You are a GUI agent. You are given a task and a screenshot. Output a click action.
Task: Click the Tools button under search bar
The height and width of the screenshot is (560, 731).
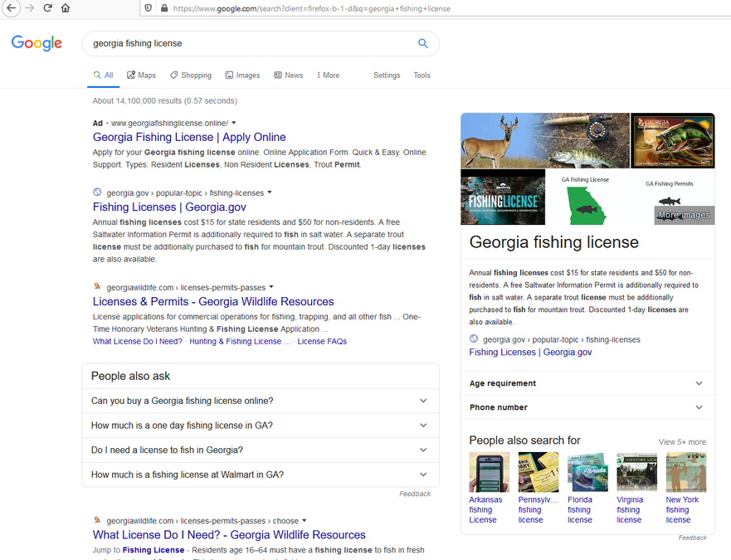[422, 75]
